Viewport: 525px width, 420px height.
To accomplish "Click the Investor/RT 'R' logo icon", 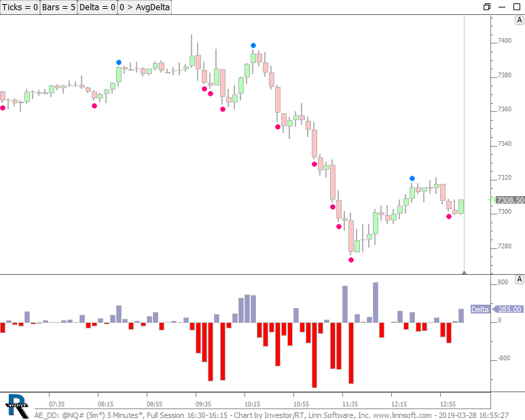I will pos(16,406).
